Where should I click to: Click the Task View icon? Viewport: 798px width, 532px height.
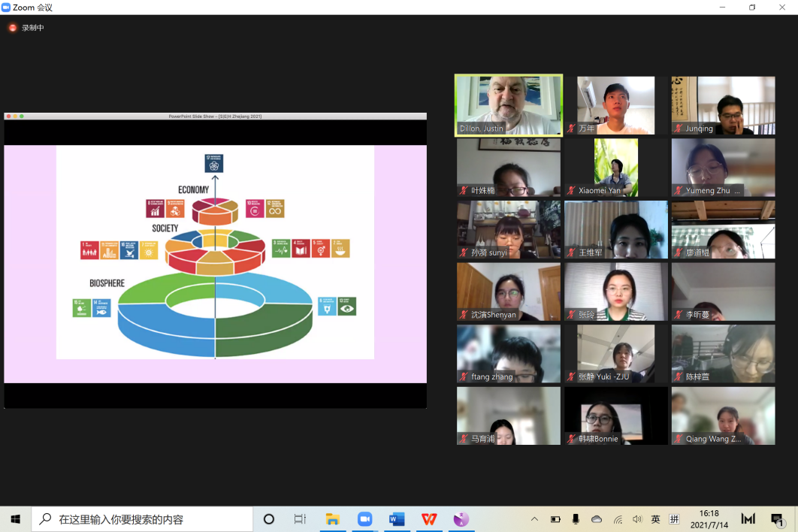click(x=300, y=519)
